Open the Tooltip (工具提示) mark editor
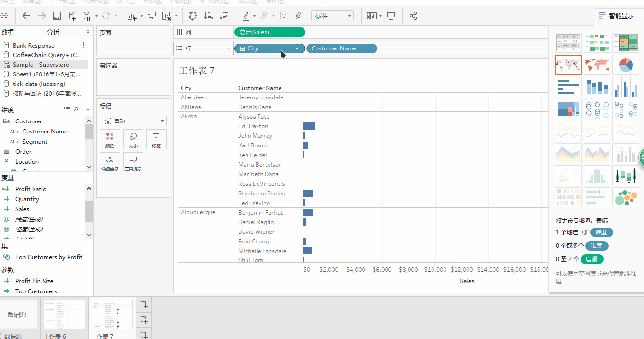 133,162
